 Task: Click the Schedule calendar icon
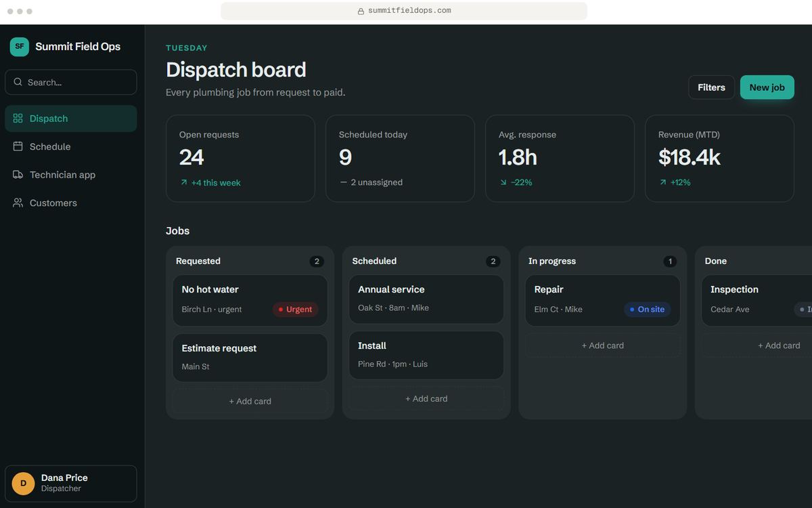[x=18, y=146]
